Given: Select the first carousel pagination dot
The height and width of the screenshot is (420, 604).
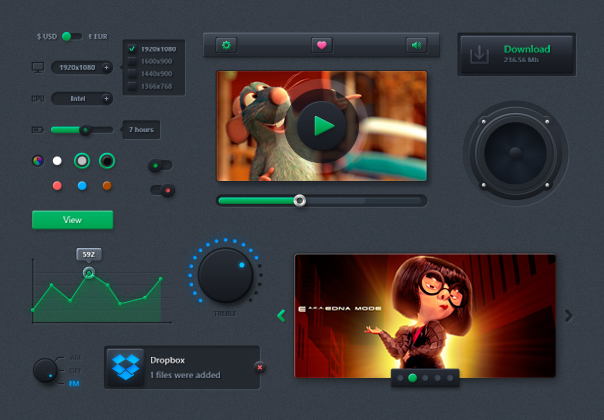Looking at the screenshot, I should 400,378.
